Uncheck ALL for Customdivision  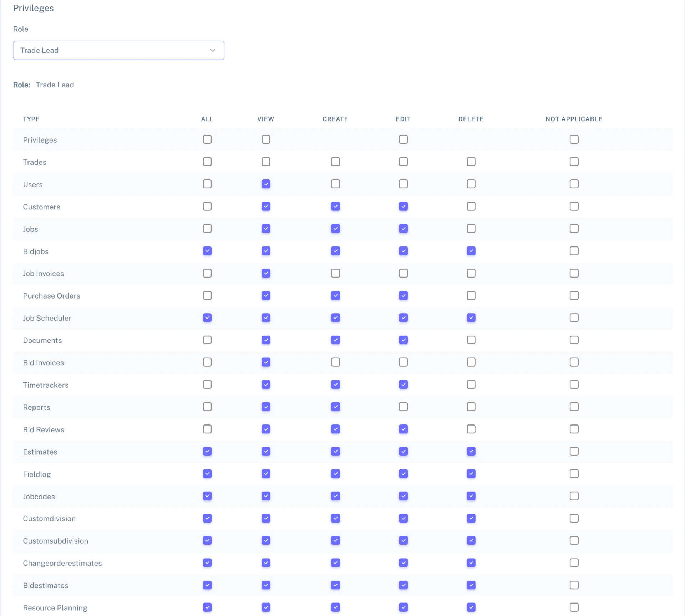(207, 518)
